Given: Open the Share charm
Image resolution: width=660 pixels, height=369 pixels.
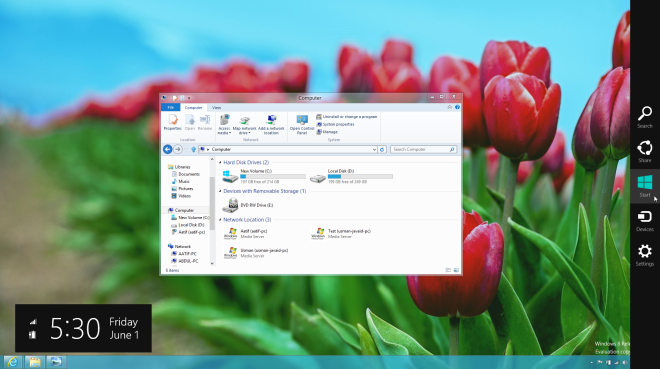Looking at the screenshot, I should tap(645, 151).
